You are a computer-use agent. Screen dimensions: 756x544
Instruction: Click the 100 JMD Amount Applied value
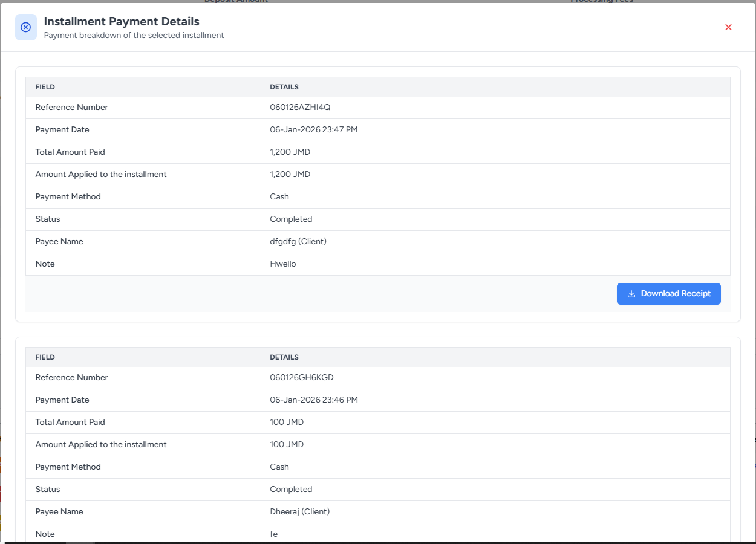tap(287, 445)
